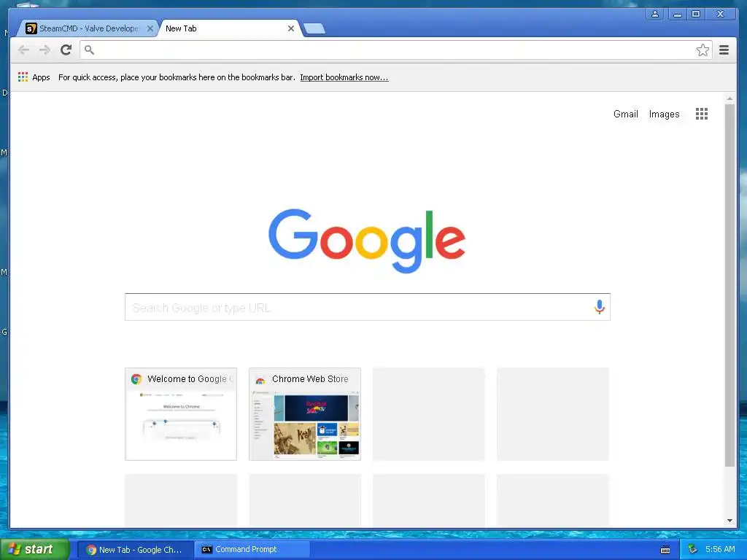Reload the current page
Viewport: 747px width, 560px height.
[66, 50]
